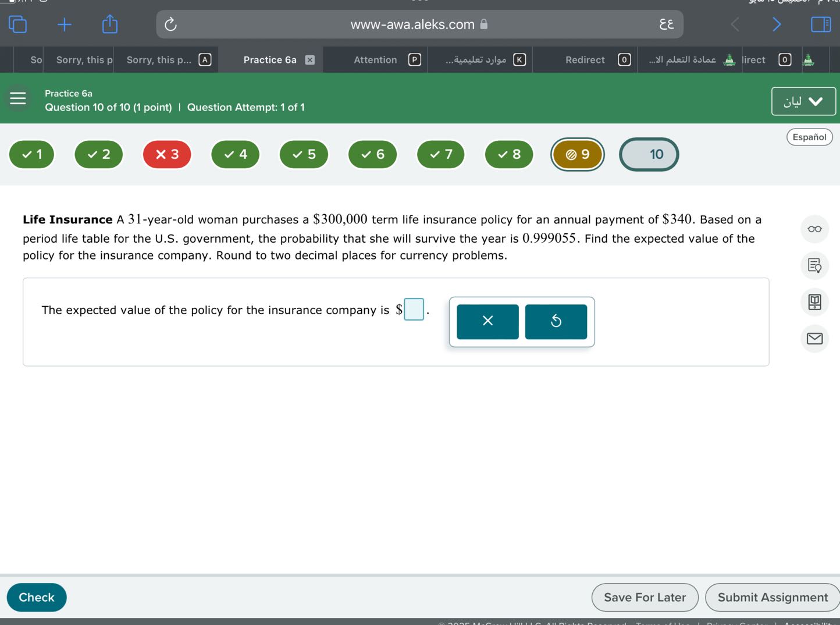The width and height of the screenshot is (840, 625).
Task: Expand the ليان user dropdown
Action: 803,101
